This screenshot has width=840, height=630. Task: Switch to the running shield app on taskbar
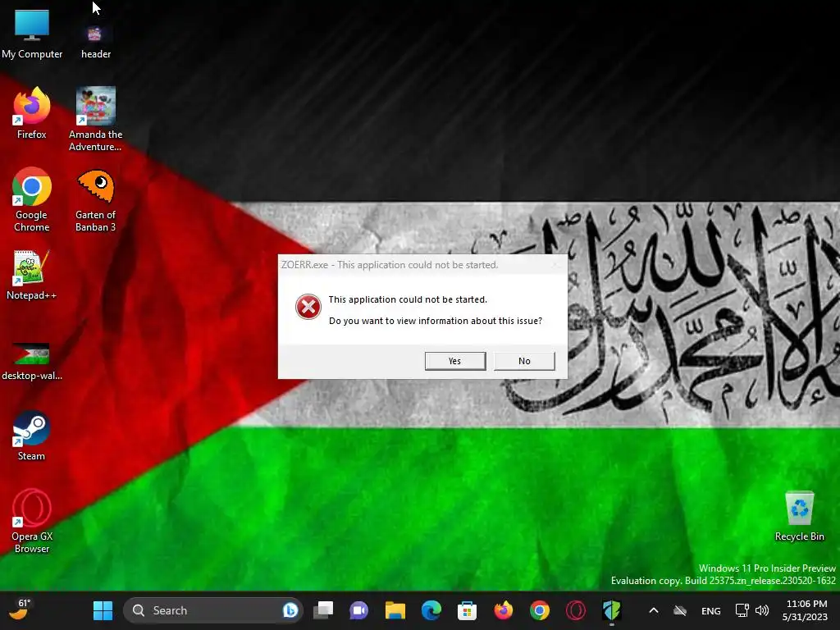(x=611, y=610)
